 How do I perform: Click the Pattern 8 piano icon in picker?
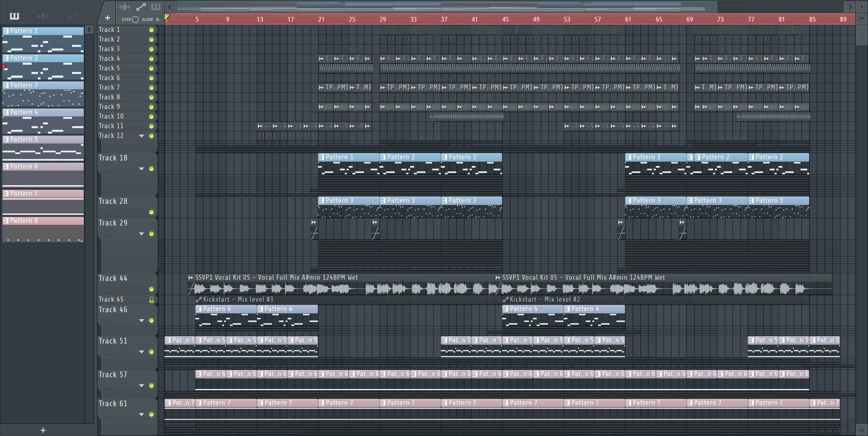coord(6,220)
